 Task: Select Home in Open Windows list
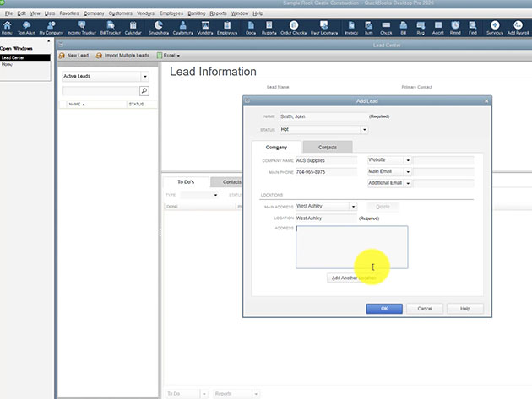[x=25, y=64]
